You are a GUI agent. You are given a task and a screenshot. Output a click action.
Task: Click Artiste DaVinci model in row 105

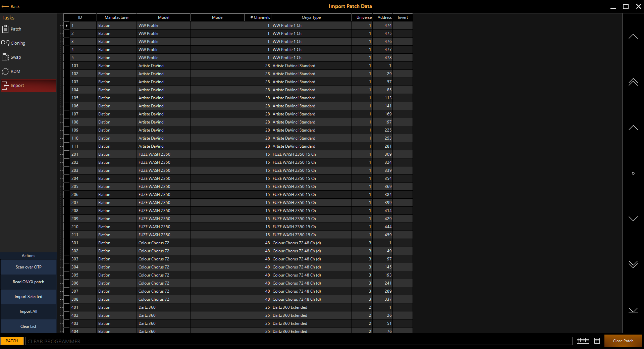[164, 98]
